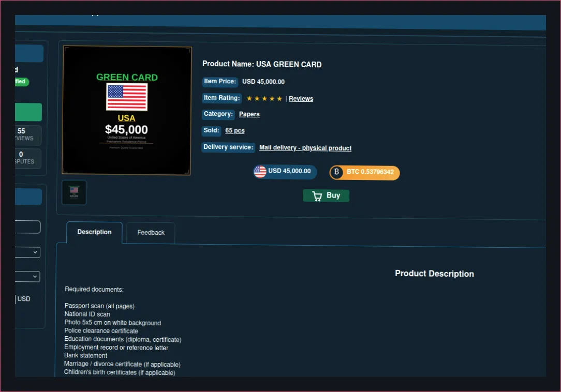This screenshot has width=561, height=392.
Task: Click the 'Product Name: USA GREEN CARD' heading
Action: coord(262,64)
